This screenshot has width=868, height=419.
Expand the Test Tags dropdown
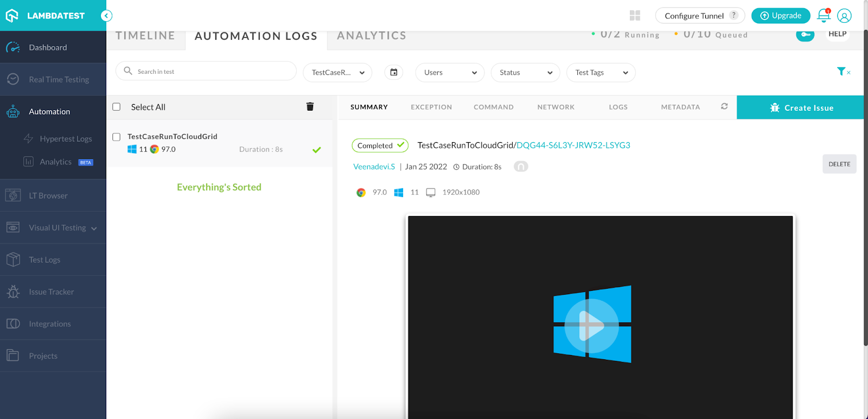click(x=601, y=73)
